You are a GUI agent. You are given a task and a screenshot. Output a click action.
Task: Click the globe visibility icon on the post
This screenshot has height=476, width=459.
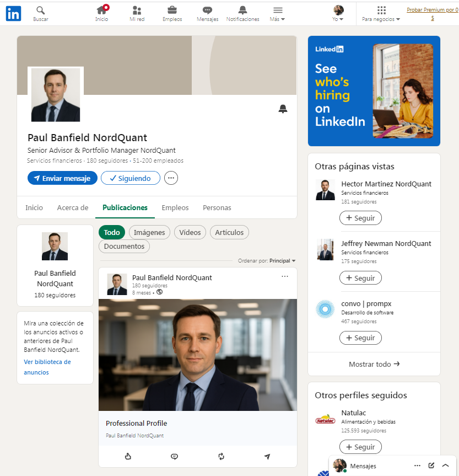point(159,292)
